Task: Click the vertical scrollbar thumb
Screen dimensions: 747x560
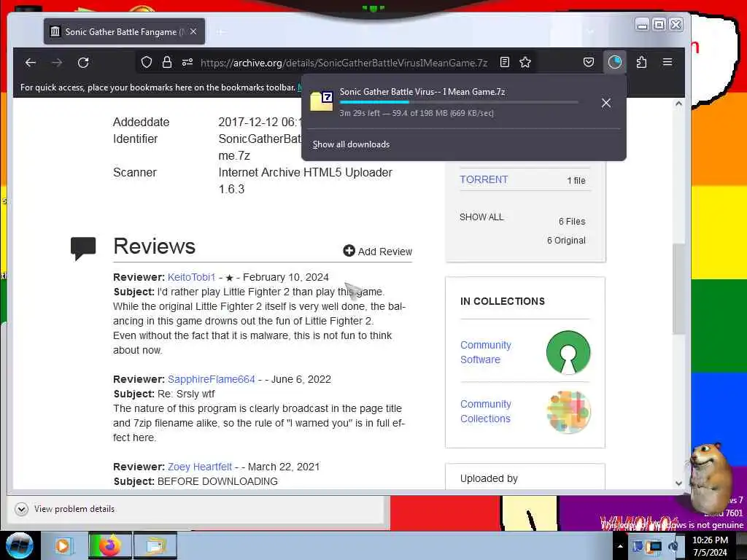Action: click(679, 289)
